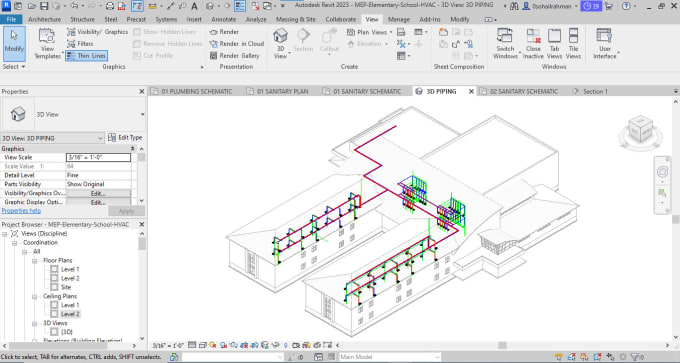
Task: Open Visibility/Graphics overrides from the ribbon
Action: [98, 32]
